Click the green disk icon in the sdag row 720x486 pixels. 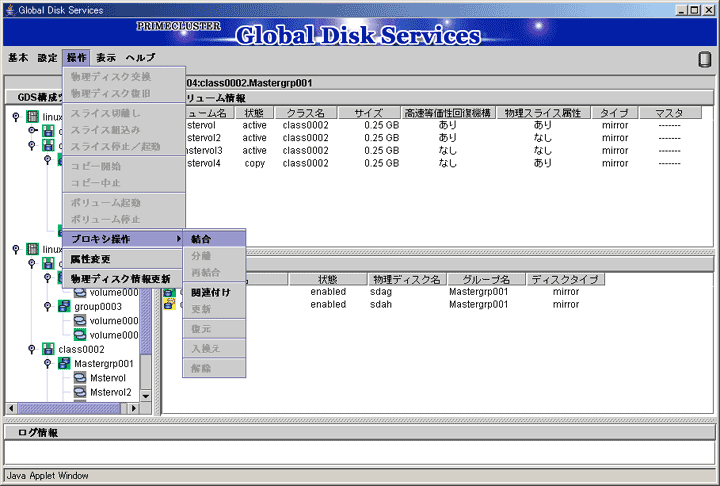pyautogui.click(x=169, y=292)
